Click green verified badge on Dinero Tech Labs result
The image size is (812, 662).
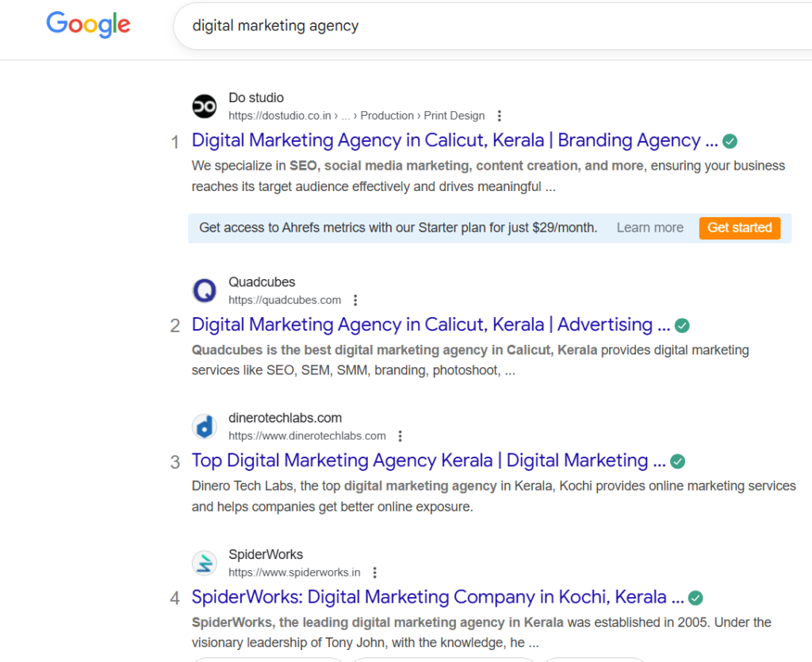[x=678, y=461]
